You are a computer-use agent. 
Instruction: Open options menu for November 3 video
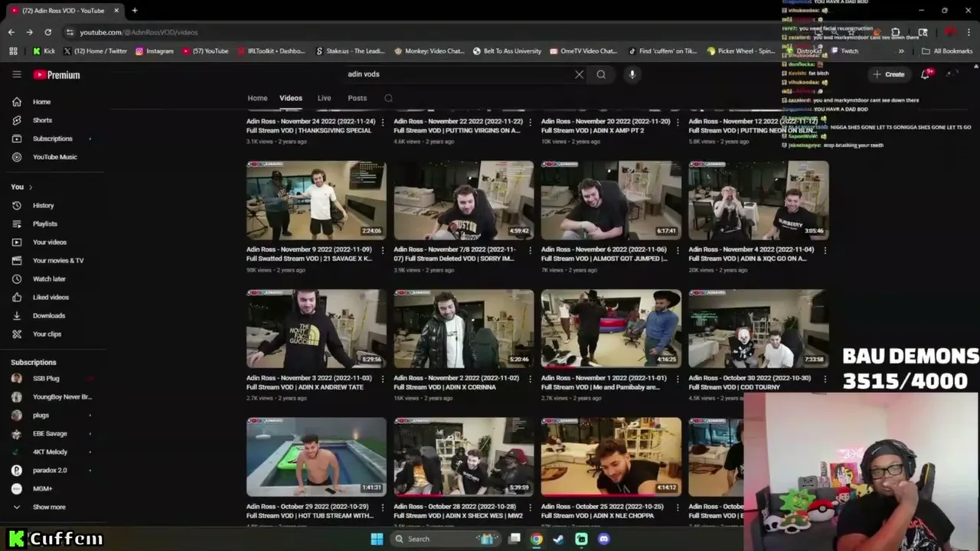tap(382, 379)
